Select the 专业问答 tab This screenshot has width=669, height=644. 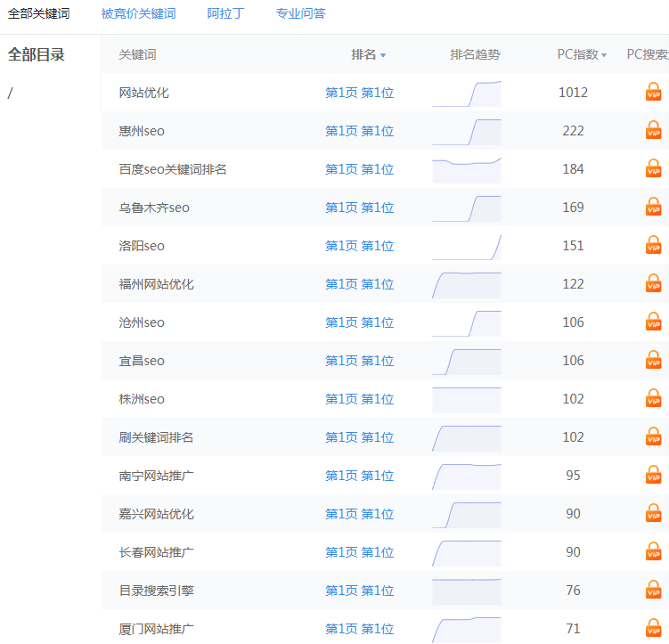click(300, 13)
